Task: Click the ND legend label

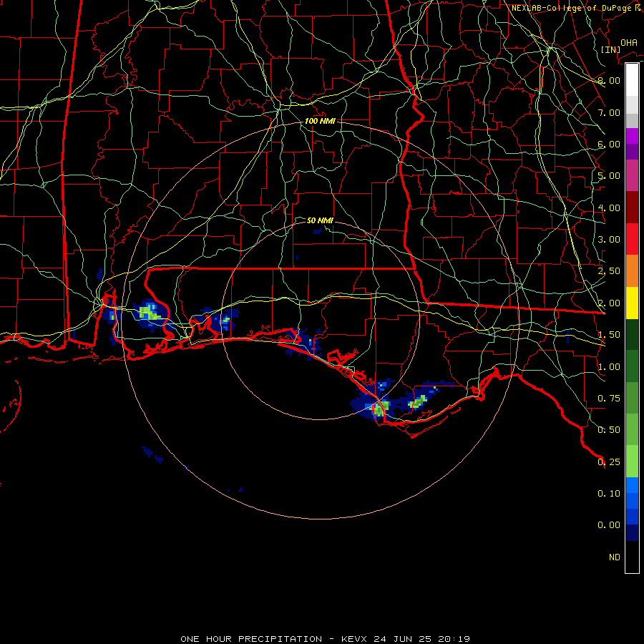Action: click(x=615, y=557)
